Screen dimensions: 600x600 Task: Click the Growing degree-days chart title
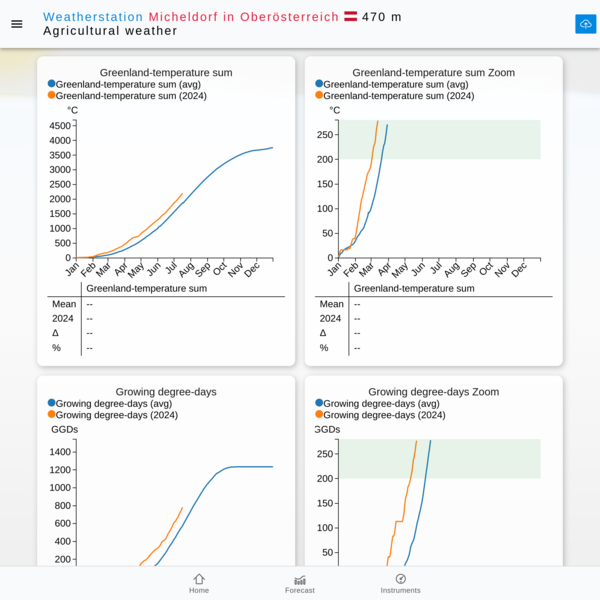click(166, 391)
